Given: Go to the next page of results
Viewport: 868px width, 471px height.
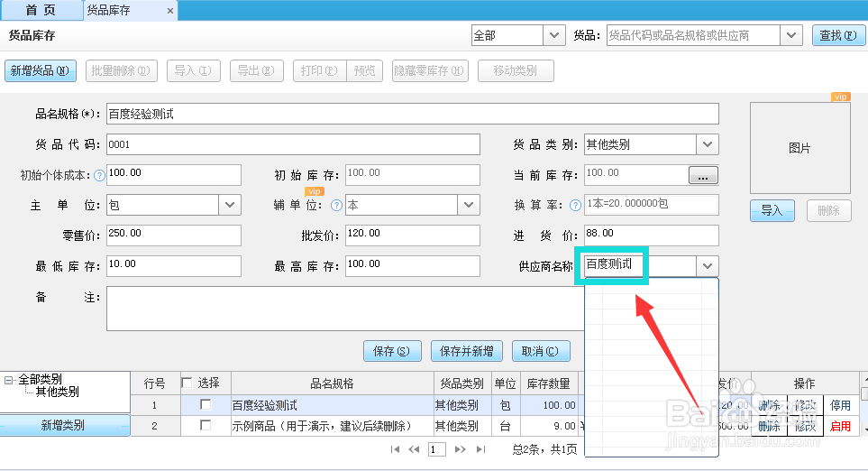Looking at the screenshot, I should tap(460, 449).
